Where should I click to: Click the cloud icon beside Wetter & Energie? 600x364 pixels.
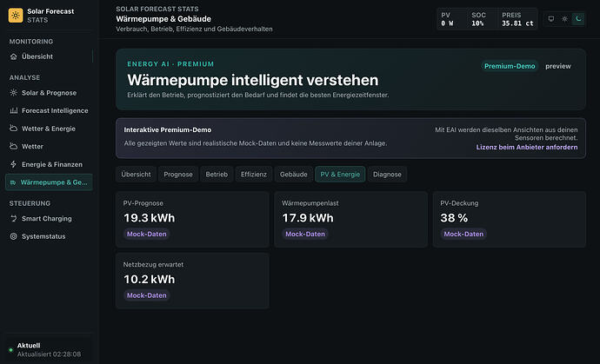(13, 129)
